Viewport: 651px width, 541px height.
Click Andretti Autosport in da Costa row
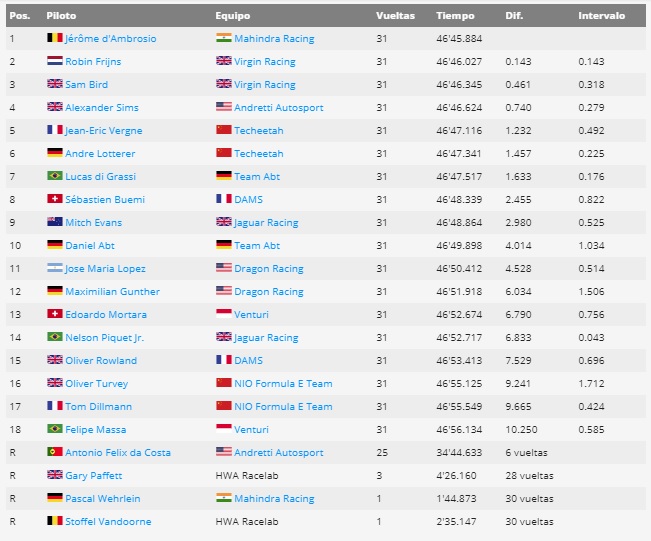click(x=279, y=453)
